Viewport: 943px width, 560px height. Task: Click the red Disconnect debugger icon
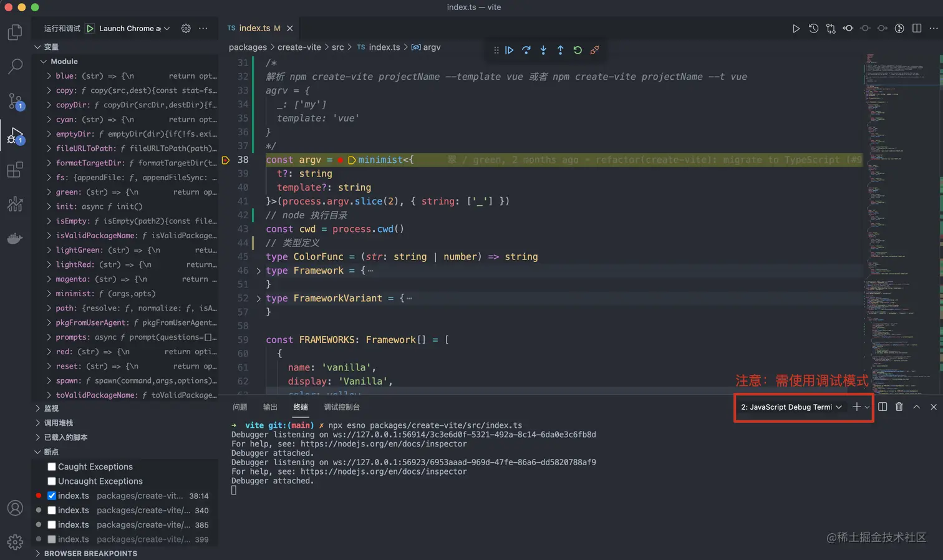pyautogui.click(x=594, y=50)
